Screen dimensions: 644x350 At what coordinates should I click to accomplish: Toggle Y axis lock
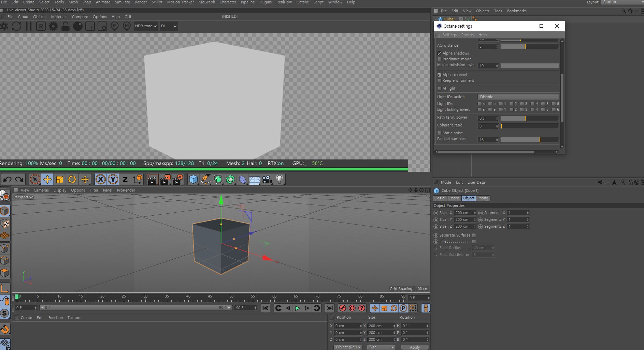[x=113, y=179]
